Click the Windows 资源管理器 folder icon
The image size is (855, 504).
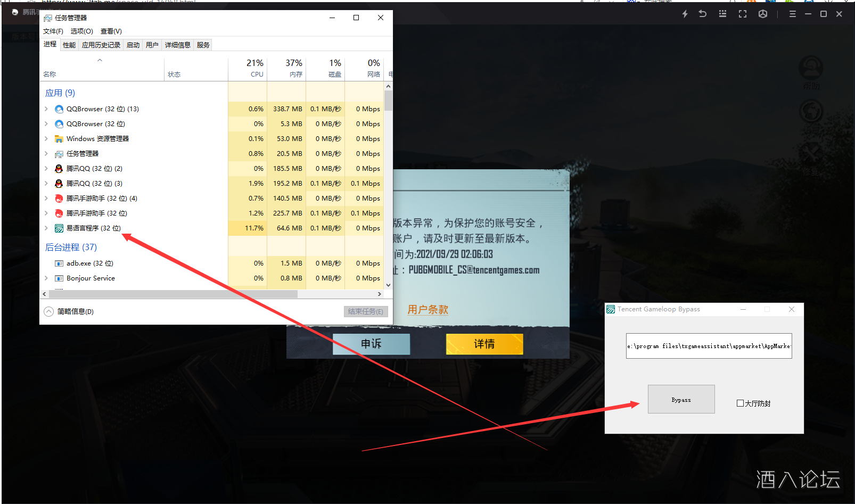point(59,139)
